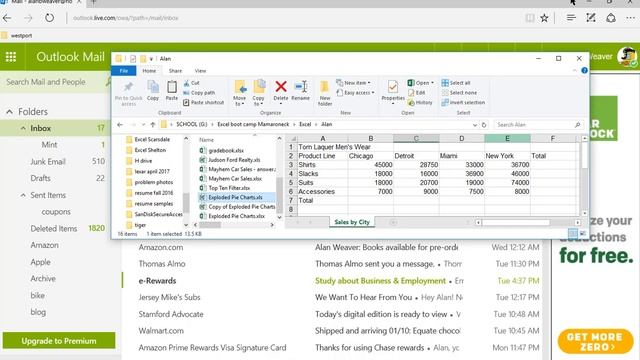This screenshot has width=640, height=360.
Task: View file History
Action: coord(420,102)
